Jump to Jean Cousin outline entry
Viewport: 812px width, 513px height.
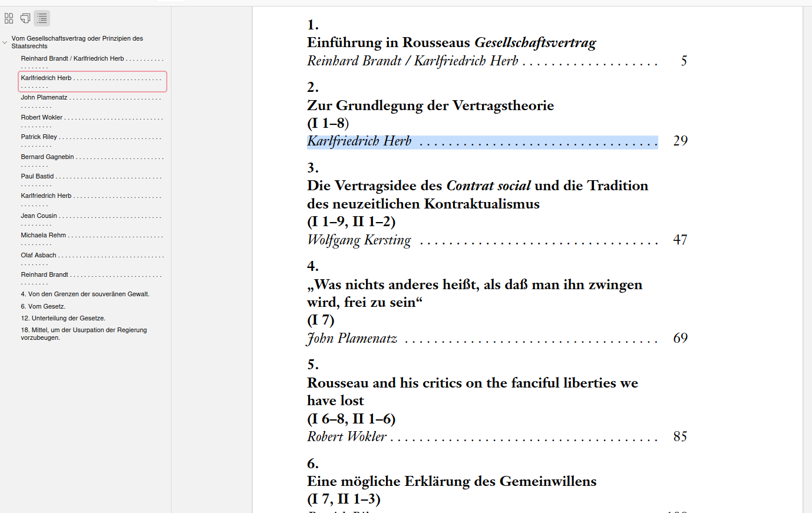93,220
